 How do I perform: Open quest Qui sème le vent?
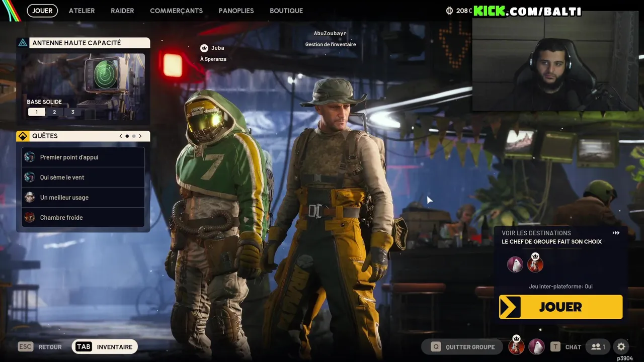[x=83, y=177]
